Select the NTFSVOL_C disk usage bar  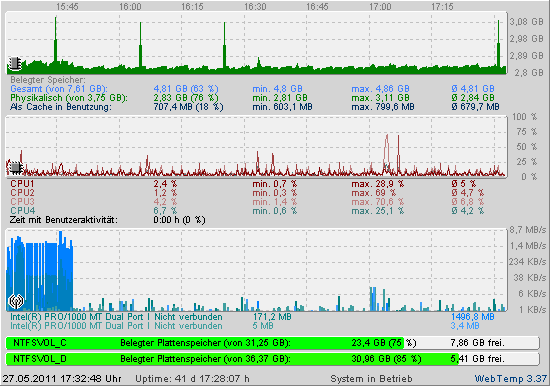click(x=273, y=343)
